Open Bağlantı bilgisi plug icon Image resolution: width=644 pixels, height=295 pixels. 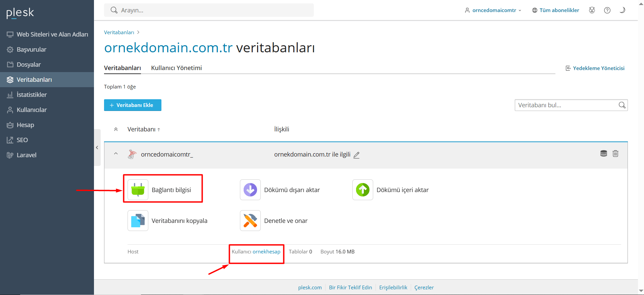pyautogui.click(x=138, y=190)
